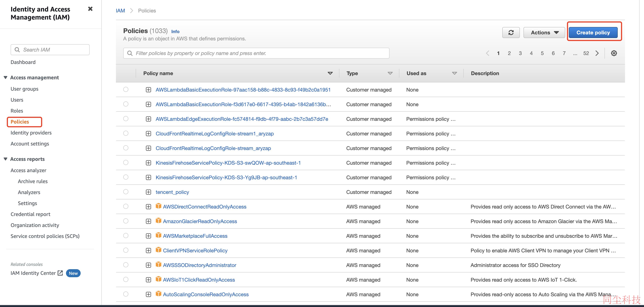Open Service control policies (SCPs)
The height and width of the screenshot is (307, 644).
click(45, 236)
